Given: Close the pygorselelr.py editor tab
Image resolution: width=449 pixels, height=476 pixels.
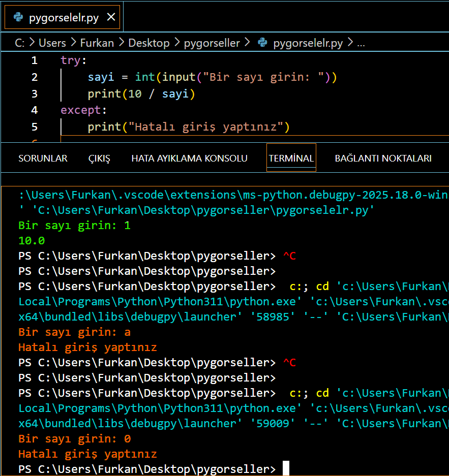Looking at the screenshot, I should click(111, 17).
